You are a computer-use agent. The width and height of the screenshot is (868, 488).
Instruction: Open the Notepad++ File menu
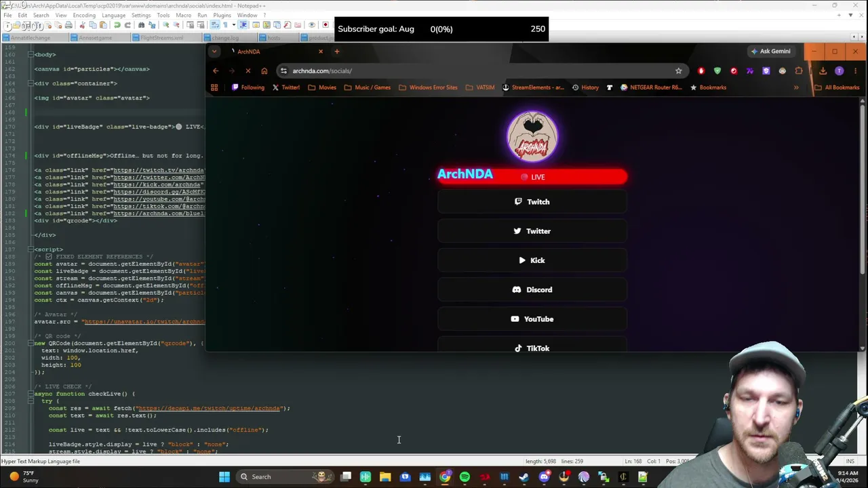(7, 15)
